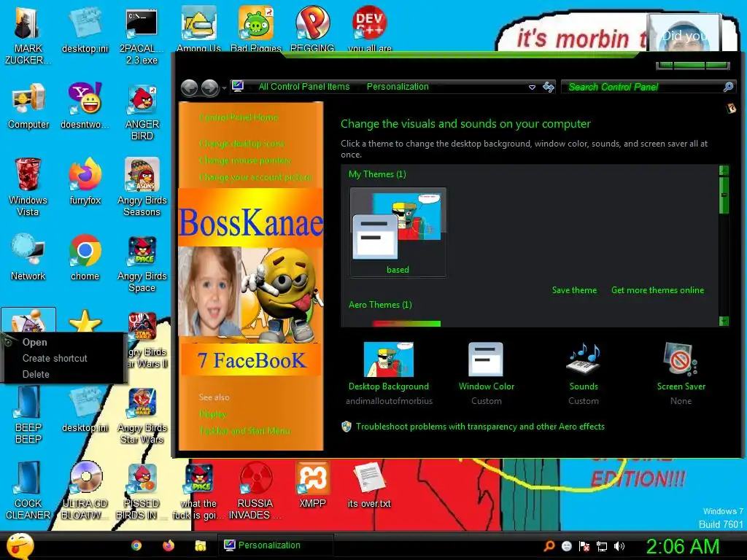
Task: Open Change desktop icons link
Action: [242, 144]
